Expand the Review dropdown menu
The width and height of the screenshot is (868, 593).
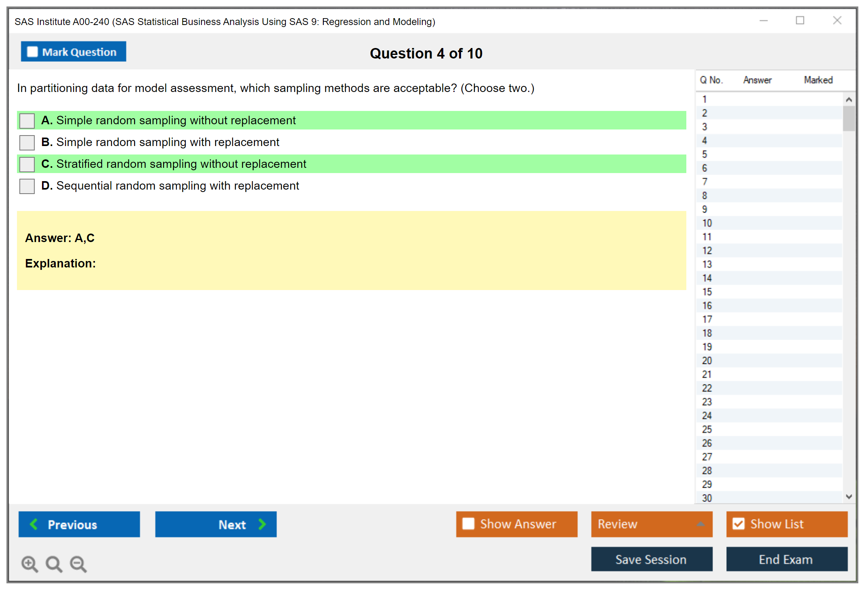[x=700, y=524]
